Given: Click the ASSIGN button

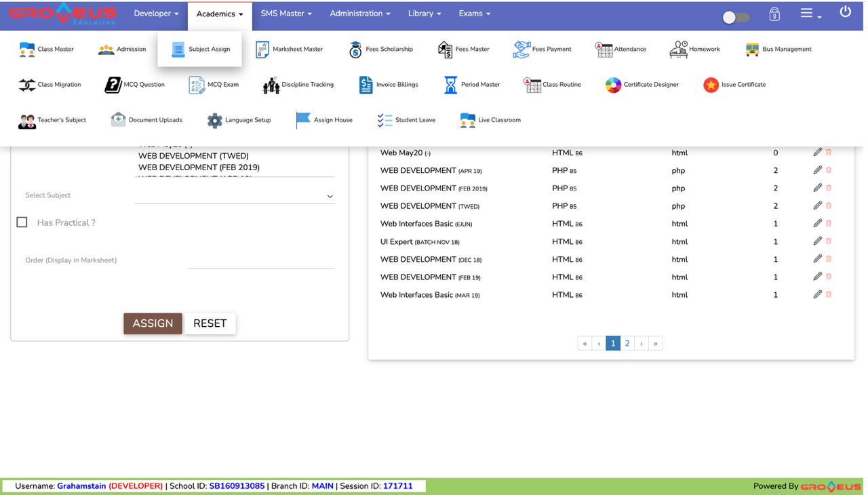Looking at the screenshot, I should [153, 323].
